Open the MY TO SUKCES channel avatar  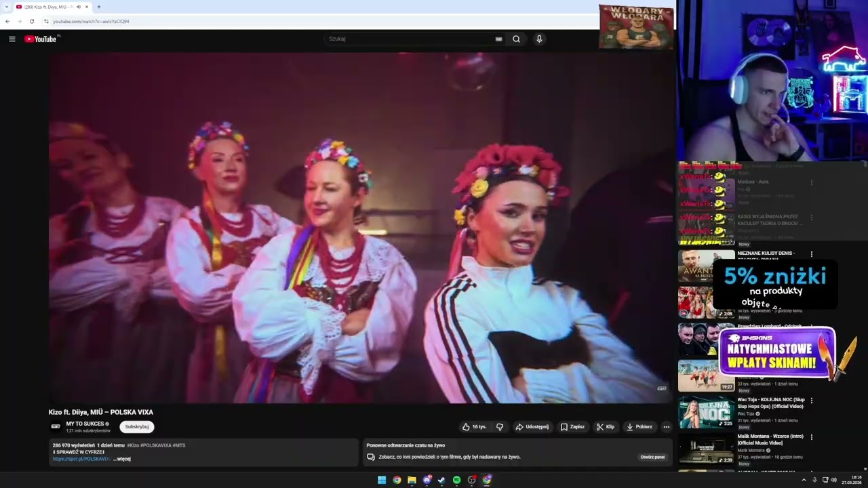click(x=56, y=427)
